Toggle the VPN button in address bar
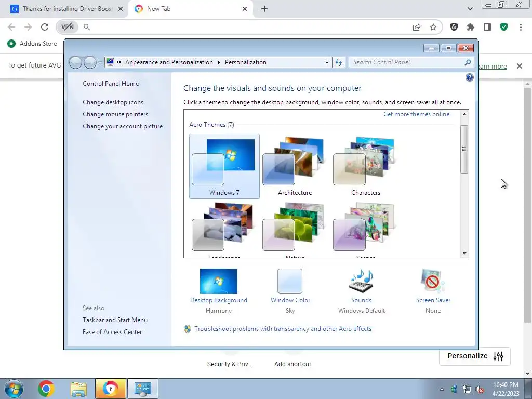 click(67, 27)
